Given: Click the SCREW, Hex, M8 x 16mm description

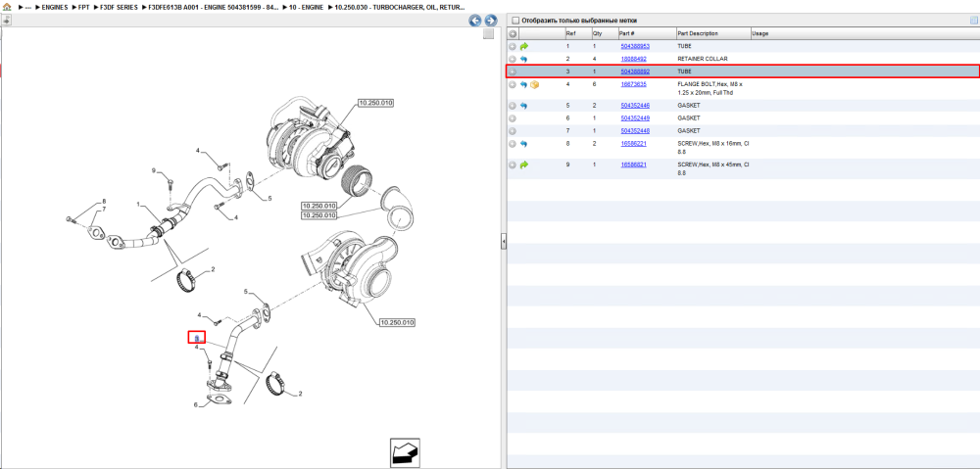Looking at the screenshot, I should (x=713, y=148).
